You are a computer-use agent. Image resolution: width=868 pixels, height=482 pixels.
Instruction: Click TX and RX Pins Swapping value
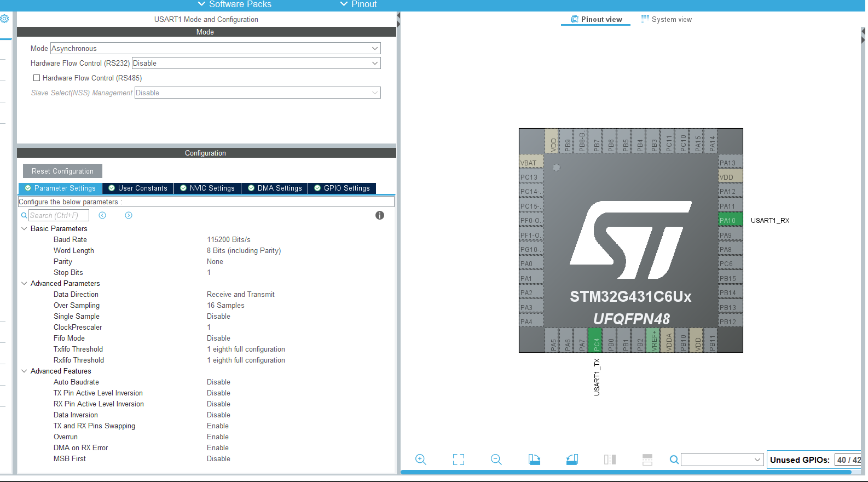[218, 426]
